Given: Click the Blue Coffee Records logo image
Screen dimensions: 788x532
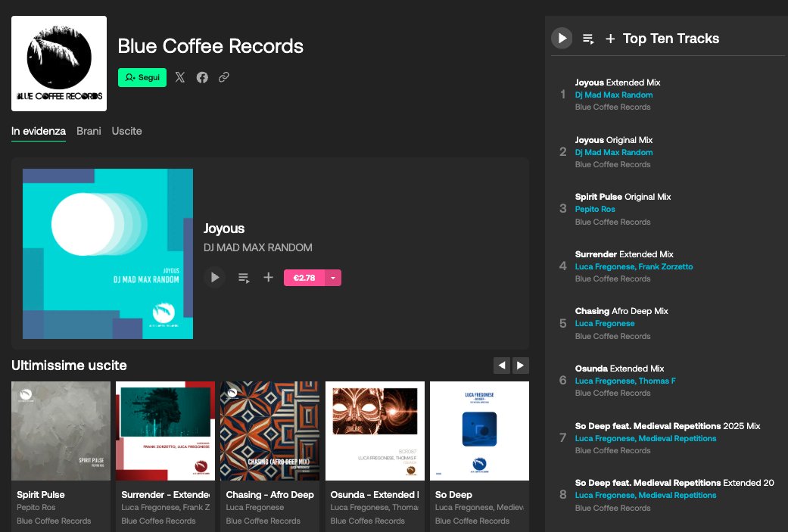Looking at the screenshot, I should click(x=59, y=64).
